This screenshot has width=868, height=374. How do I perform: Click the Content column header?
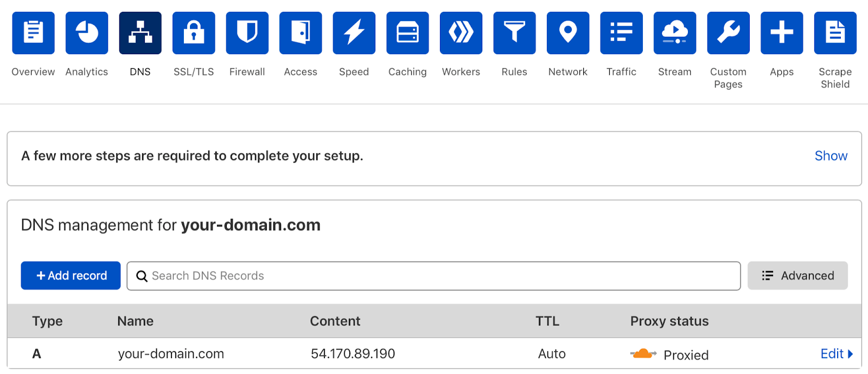coord(335,321)
